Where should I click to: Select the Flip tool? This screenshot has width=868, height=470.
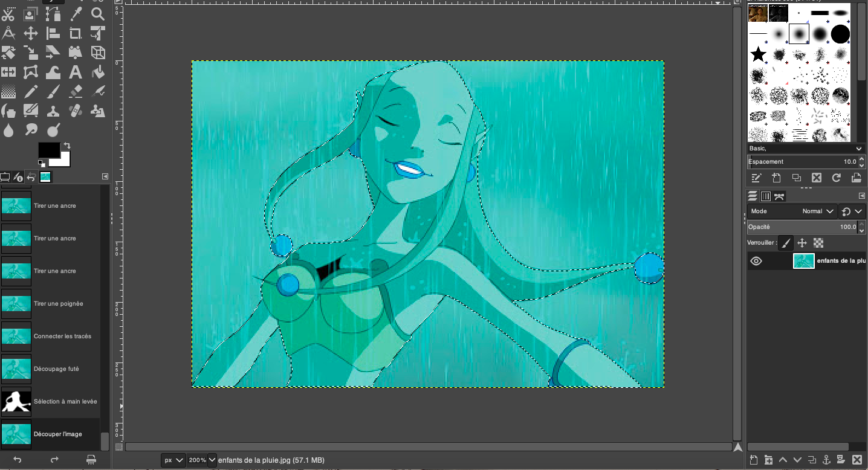[x=8, y=72]
